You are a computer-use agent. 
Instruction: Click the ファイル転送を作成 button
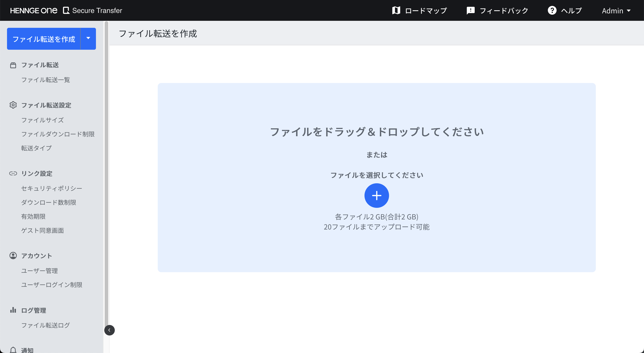coord(44,39)
